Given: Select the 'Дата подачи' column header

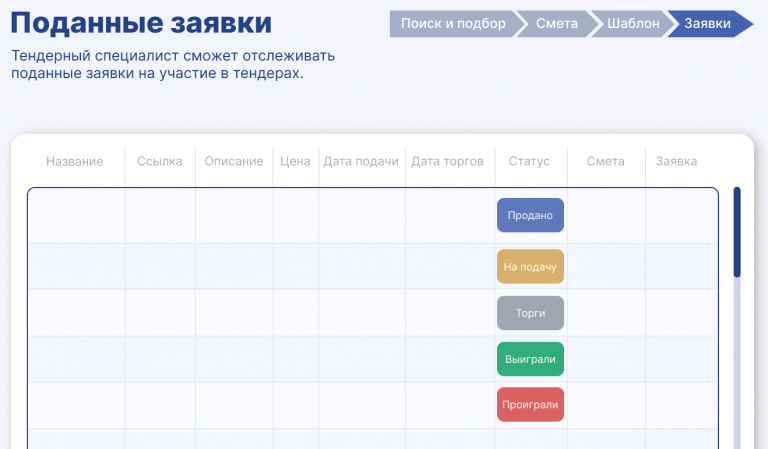Looking at the screenshot, I should pyautogui.click(x=361, y=161).
